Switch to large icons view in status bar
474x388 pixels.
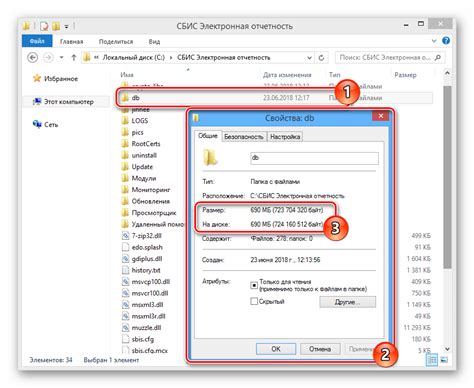tap(444, 360)
